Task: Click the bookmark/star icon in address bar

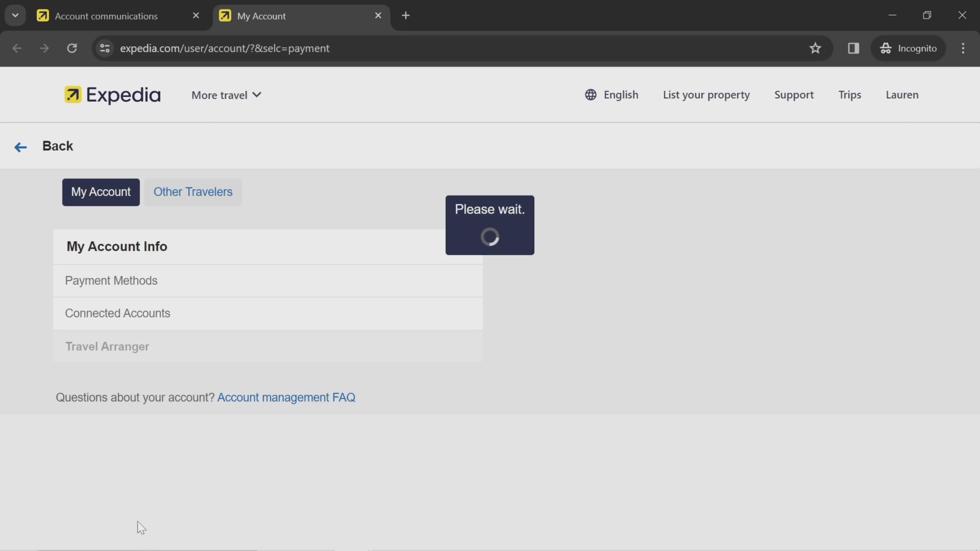Action: tap(815, 48)
